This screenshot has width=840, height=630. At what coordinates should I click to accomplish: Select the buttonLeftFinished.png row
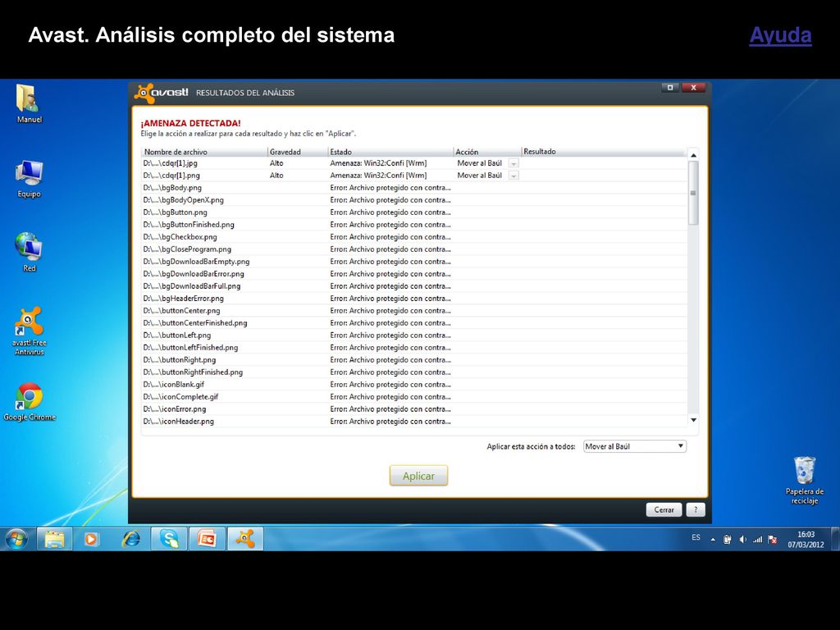click(414, 348)
